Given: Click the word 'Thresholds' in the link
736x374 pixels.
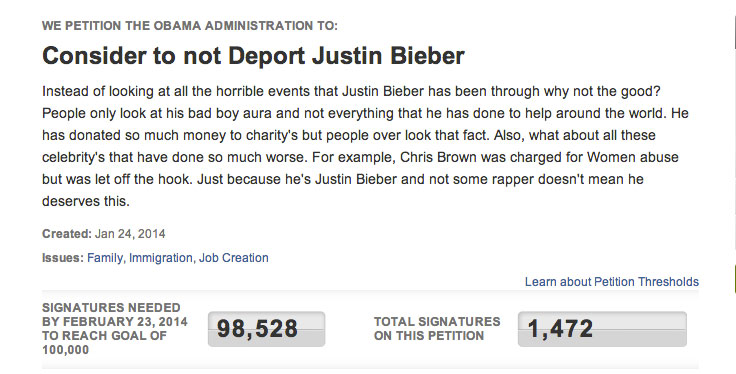Looking at the screenshot, I should coord(668,282).
